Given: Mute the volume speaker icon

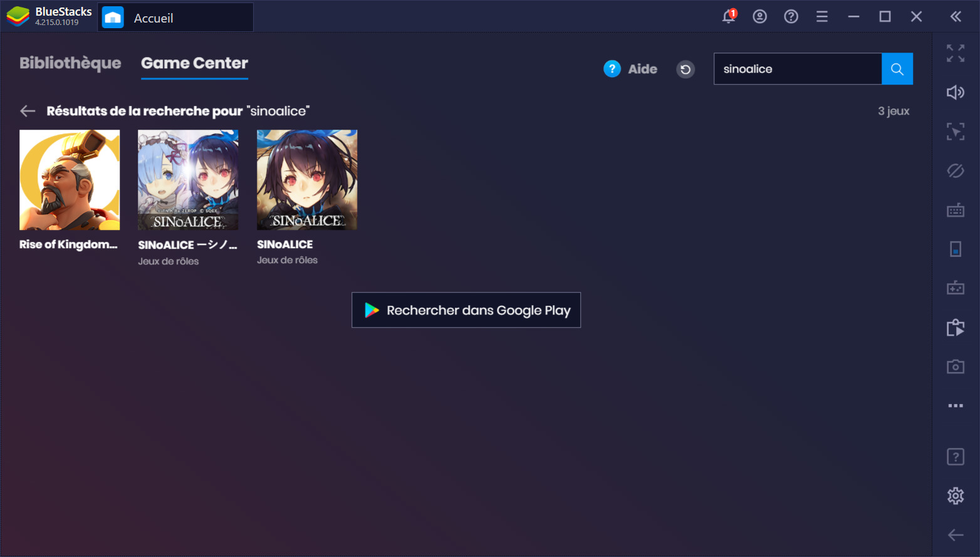Looking at the screenshot, I should [956, 93].
